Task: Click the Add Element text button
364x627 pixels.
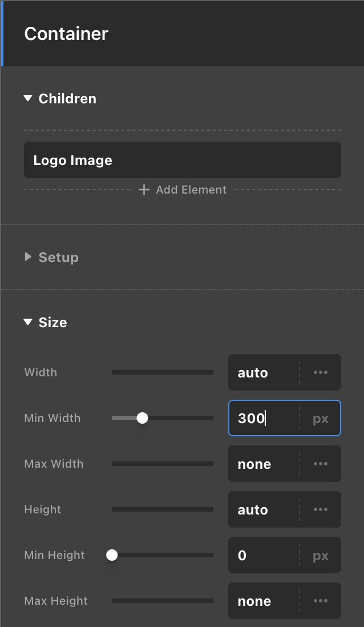Action: tap(191, 190)
